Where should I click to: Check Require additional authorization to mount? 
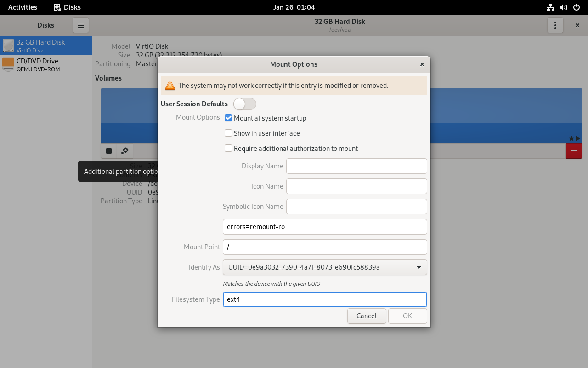click(x=228, y=149)
